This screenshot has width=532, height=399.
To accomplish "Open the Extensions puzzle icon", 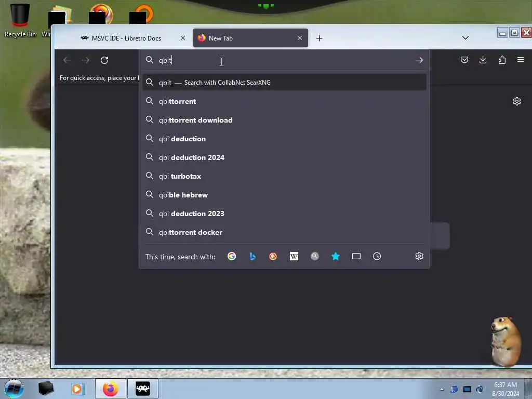I will 502,60.
